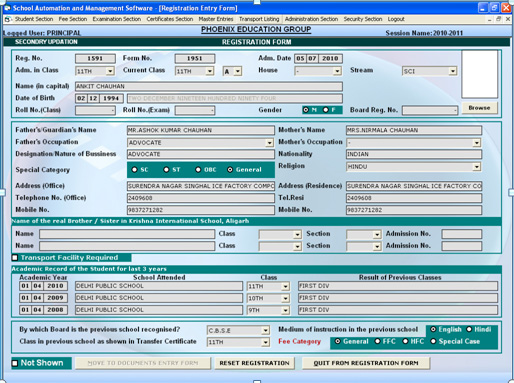The height and width of the screenshot is (383, 514).
Task: Select the Special Case fee category
Action: click(x=433, y=341)
